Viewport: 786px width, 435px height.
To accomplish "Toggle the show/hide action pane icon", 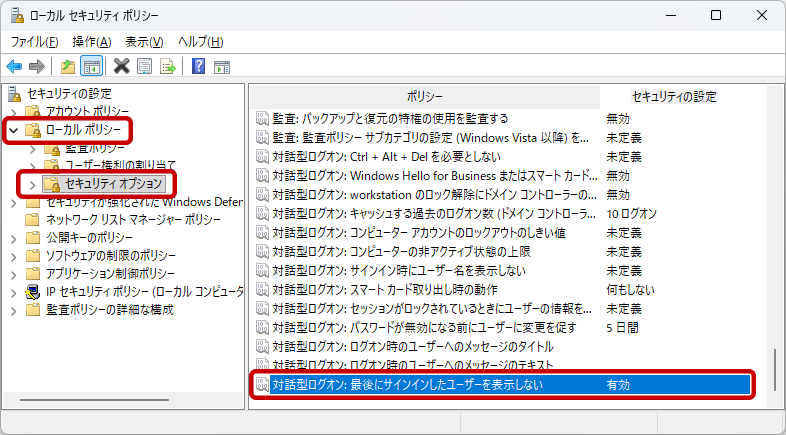I will point(222,66).
